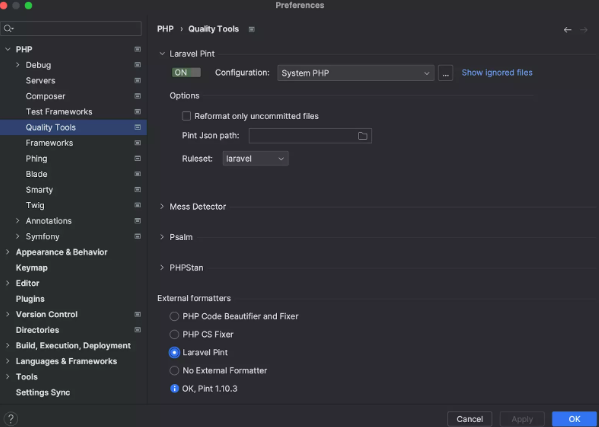The width and height of the screenshot is (599, 427).
Task: Open configuration browse button with ellipsis
Action: (x=445, y=73)
